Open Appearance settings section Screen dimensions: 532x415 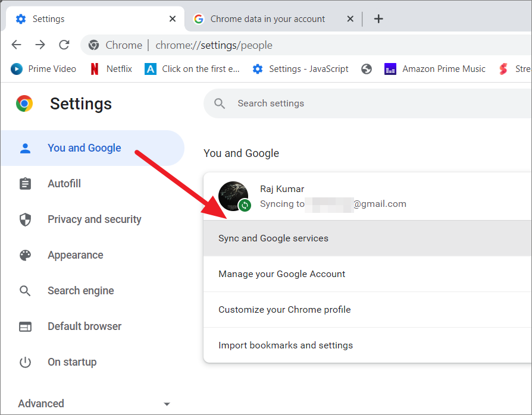[x=92, y=255]
